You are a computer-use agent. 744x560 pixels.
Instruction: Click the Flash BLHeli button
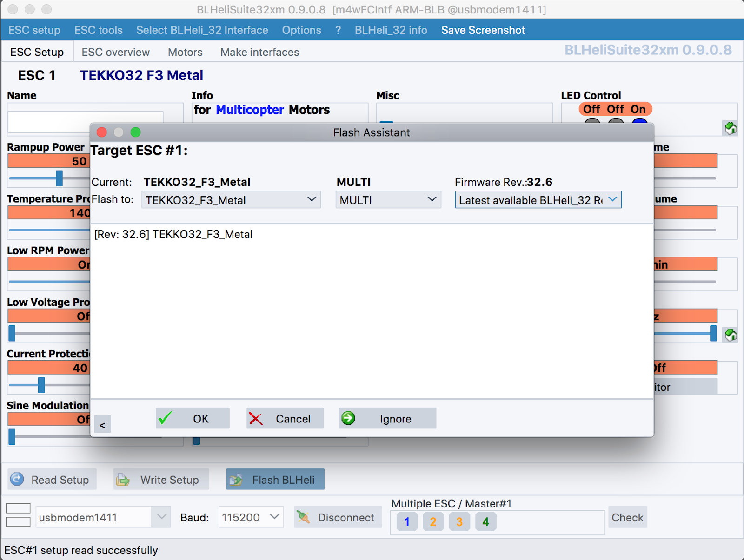coord(275,479)
